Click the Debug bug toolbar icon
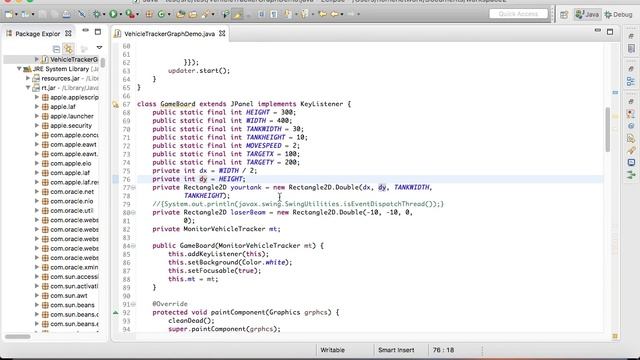This screenshot has width=640, height=360. pos(97,14)
